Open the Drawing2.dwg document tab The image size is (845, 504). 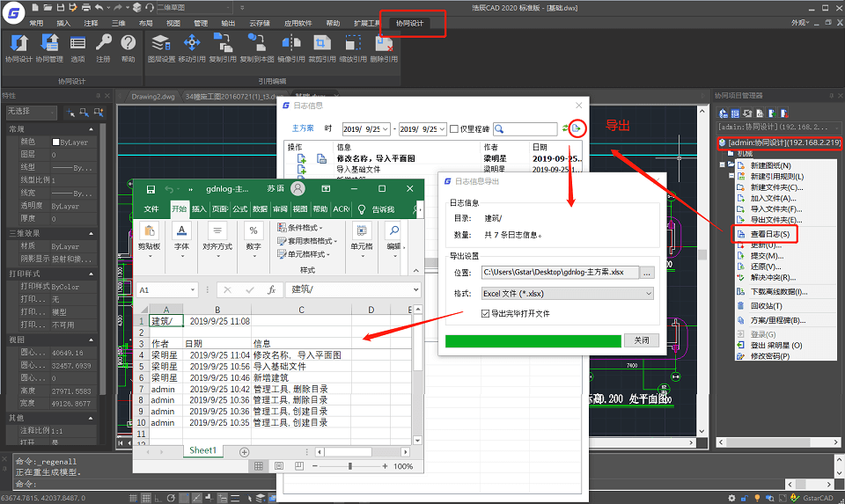[153, 97]
